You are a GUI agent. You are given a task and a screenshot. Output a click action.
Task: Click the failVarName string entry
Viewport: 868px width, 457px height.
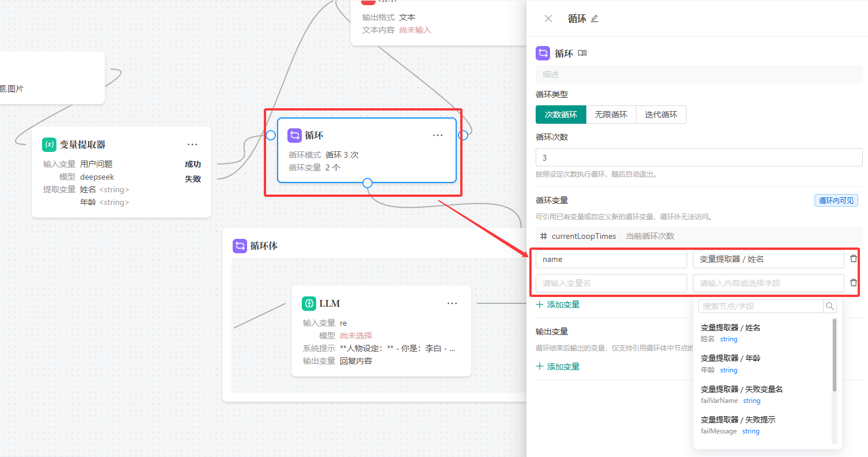731,400
